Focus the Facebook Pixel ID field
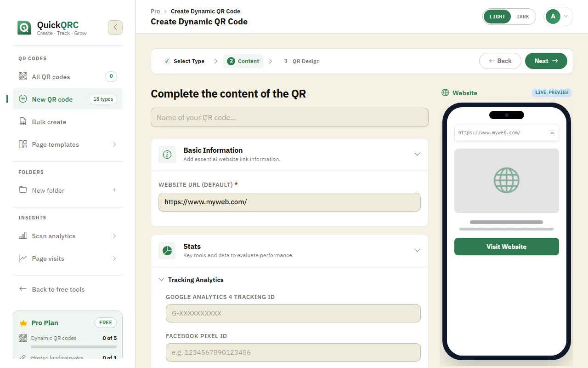 coord(293,352)
